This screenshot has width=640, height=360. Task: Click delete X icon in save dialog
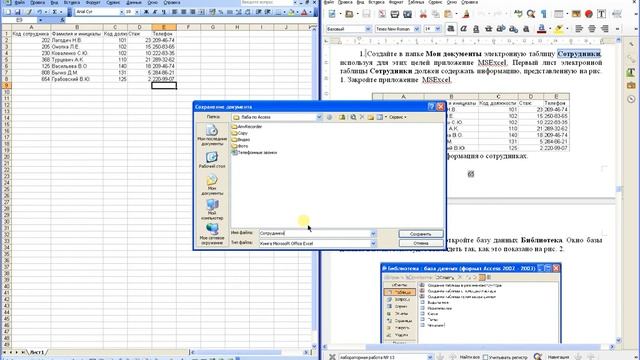(x=362, y=117)
